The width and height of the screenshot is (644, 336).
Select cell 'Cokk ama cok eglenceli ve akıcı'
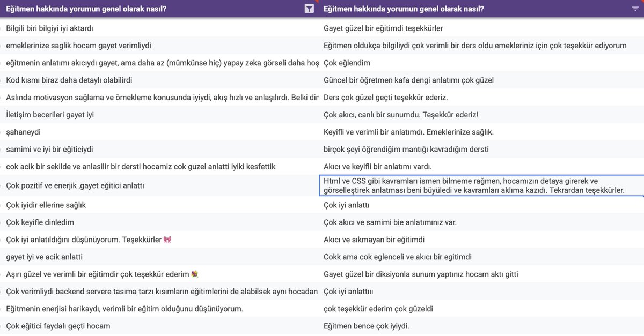click(x=481, y=257)
